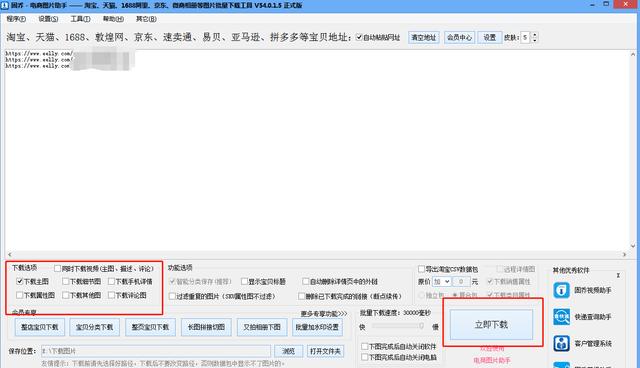This screenshot has height=368, width=640.
Task: Uncheck the 下载主图 option
Action: tap(20, 282)
